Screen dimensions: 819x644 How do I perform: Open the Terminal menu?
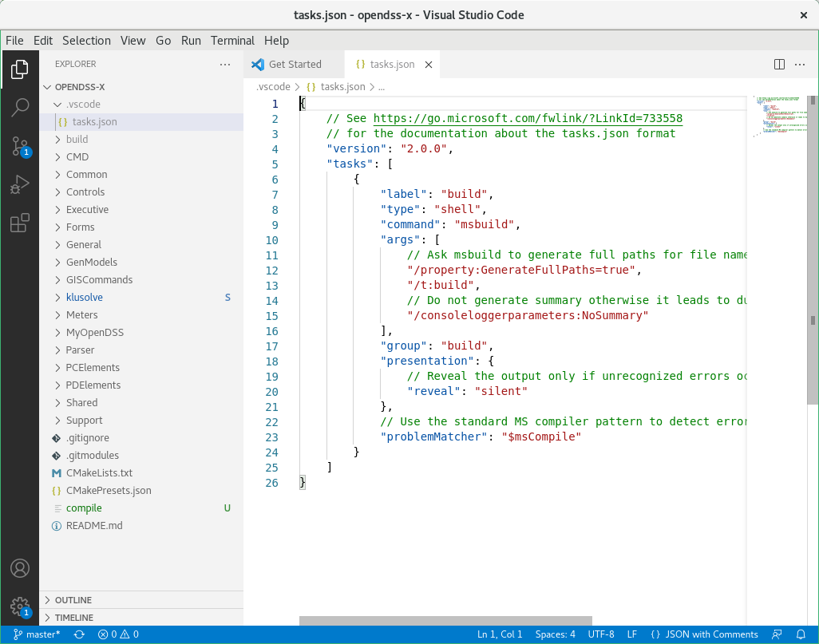[x=232, y=40]
